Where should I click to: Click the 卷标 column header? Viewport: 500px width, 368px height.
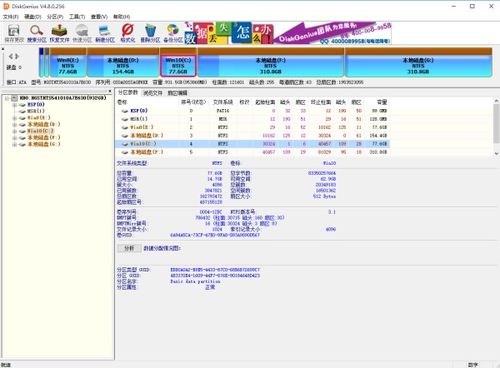[122, 102]
